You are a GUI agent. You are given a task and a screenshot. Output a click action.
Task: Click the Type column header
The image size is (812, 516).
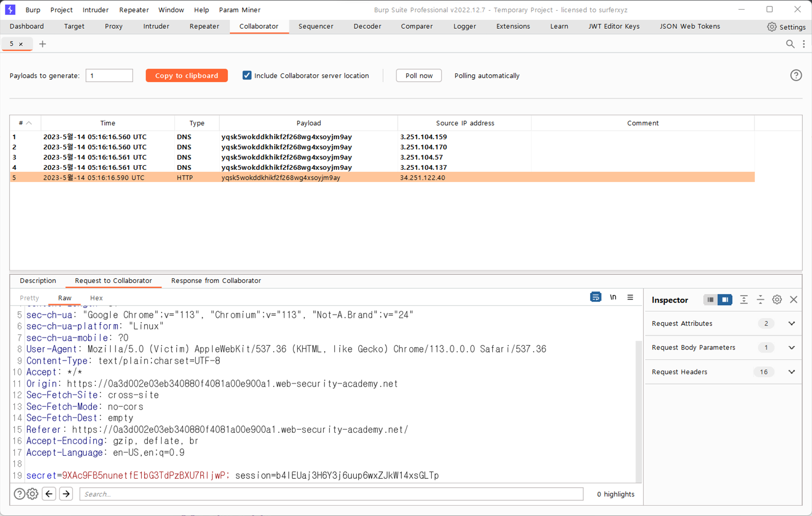197,123
